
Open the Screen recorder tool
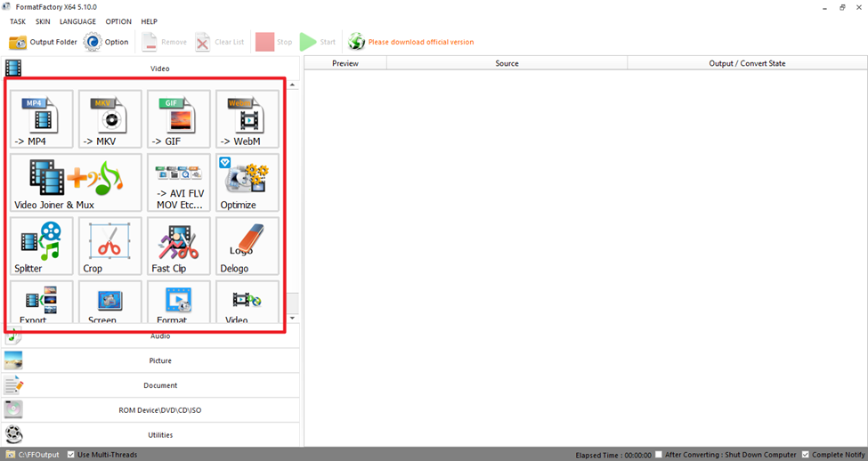coord(110,303)
